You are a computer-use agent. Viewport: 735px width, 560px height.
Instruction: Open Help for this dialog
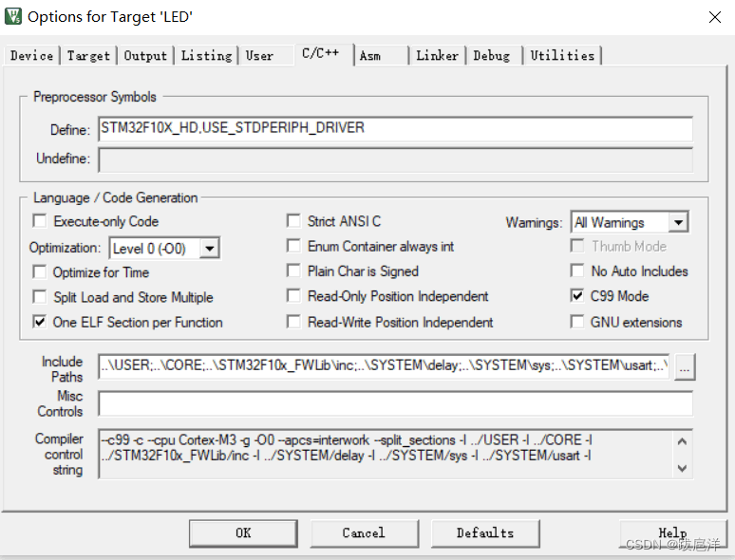click(x=672, y=533)
